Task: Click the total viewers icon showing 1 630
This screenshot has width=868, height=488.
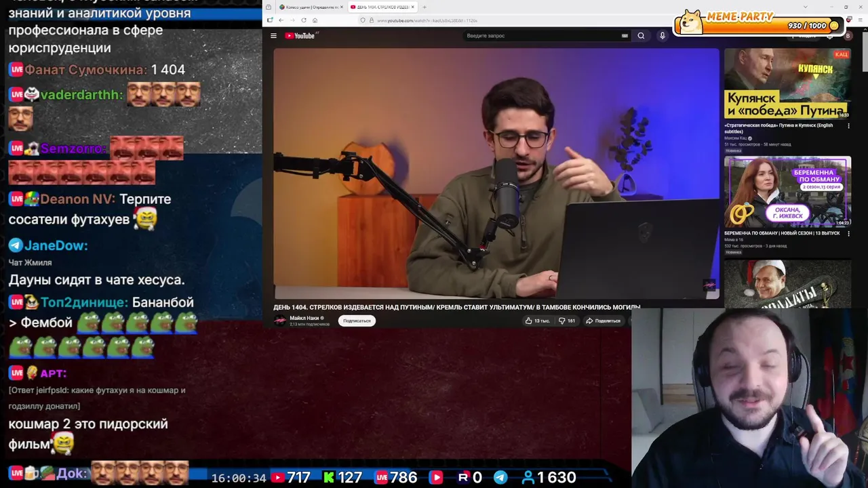Action: point(528,478)
